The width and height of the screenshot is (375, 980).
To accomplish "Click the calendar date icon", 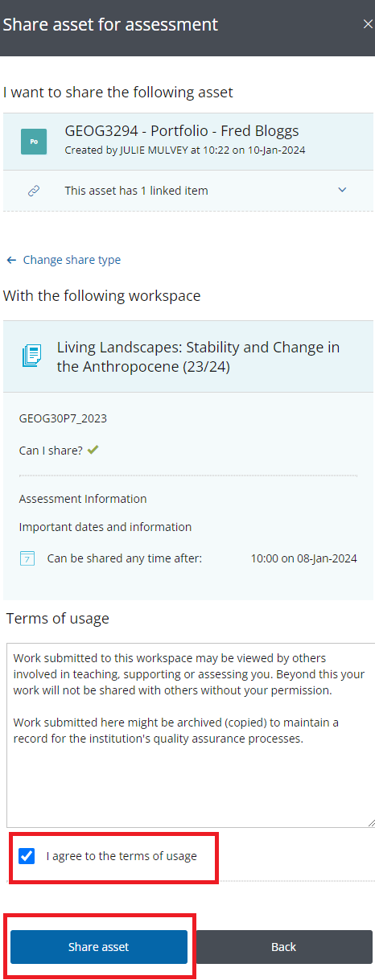I will point(27,558).
